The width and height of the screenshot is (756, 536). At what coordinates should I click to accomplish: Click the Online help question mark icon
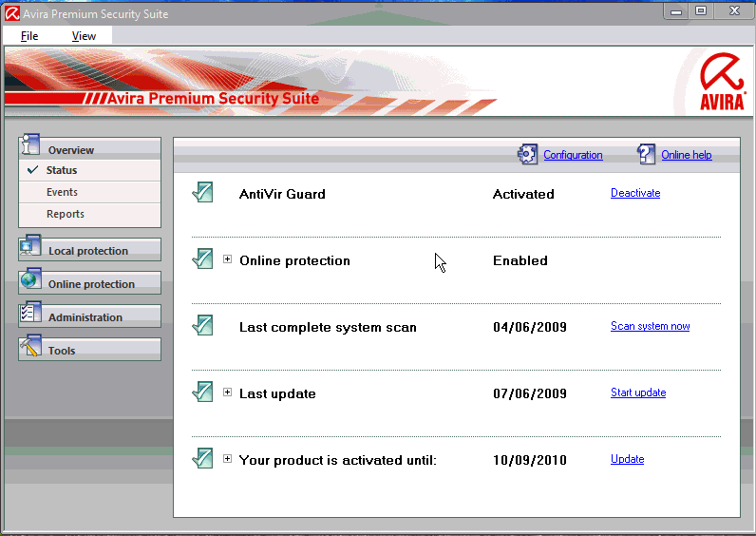pos(646,154)
